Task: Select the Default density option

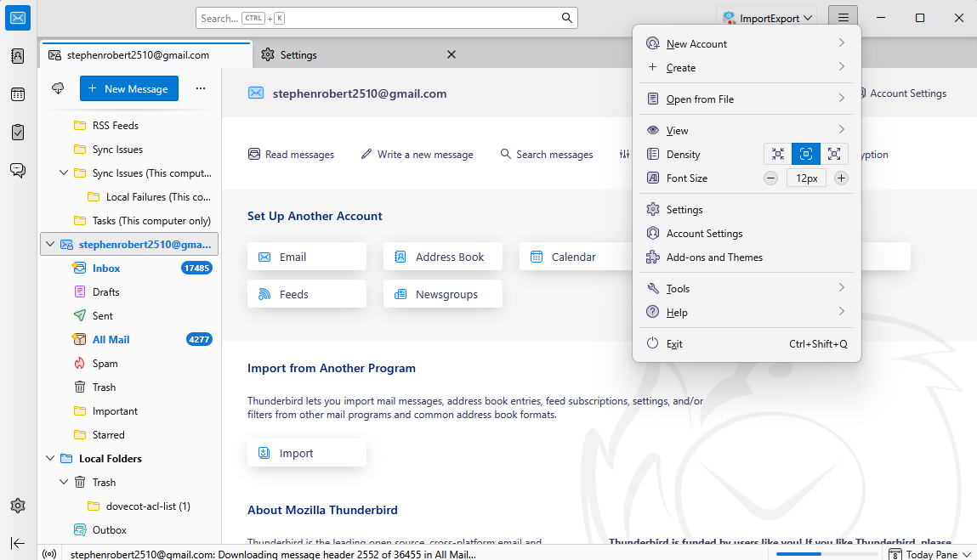Action: (805, 154)
